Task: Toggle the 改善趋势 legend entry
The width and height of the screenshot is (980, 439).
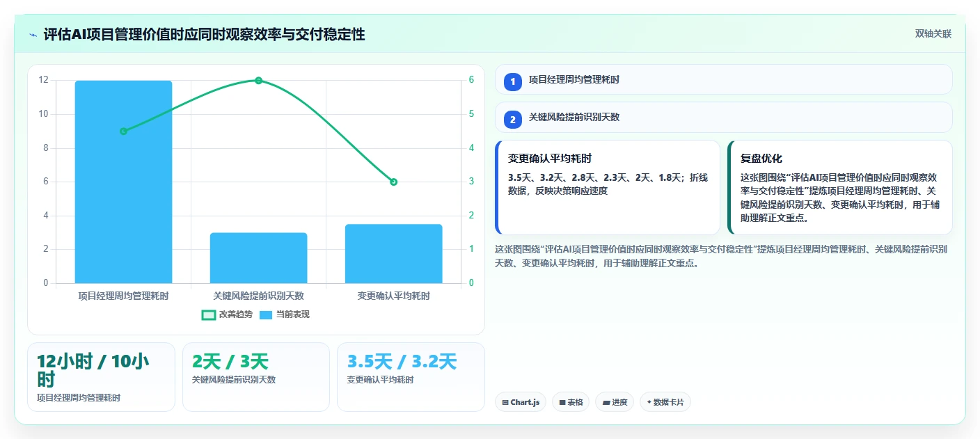Action: point(226,314)
